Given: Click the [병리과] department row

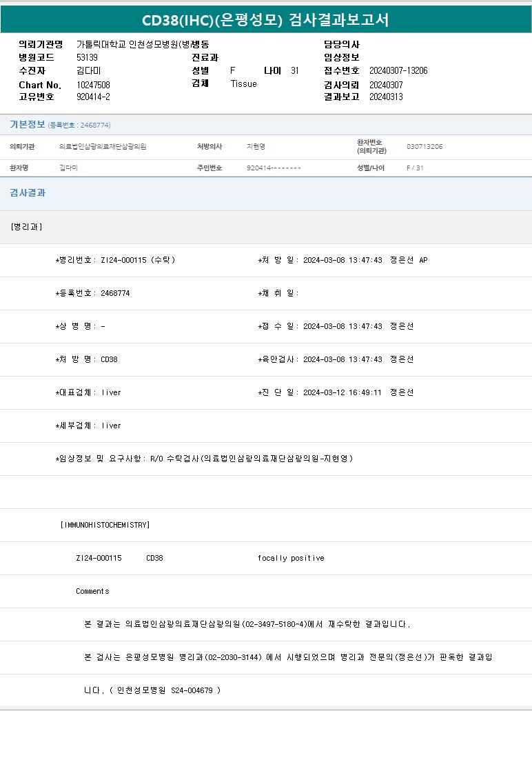Looking at the screenshot, I should coord(27,227).
